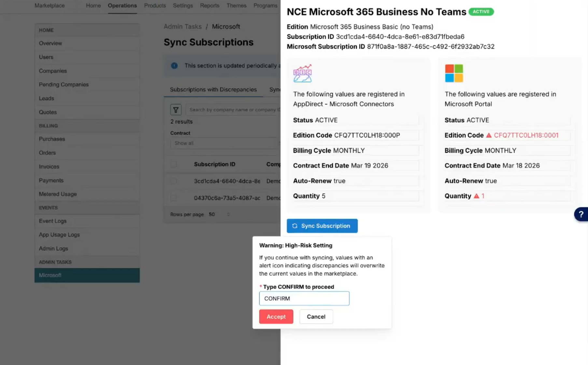Click the Sync Subscription button
This screenshot has width=588, height=365.
[322, 226]
